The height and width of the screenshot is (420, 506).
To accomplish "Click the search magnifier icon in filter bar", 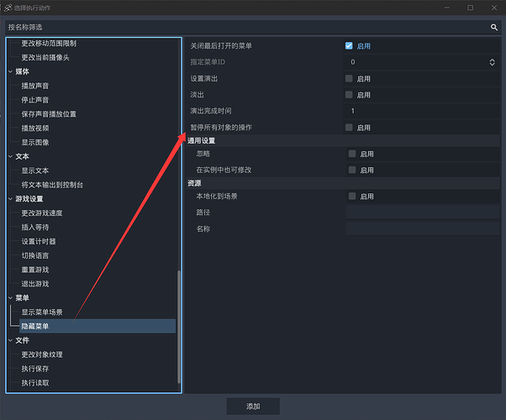I will pos(494,27).
